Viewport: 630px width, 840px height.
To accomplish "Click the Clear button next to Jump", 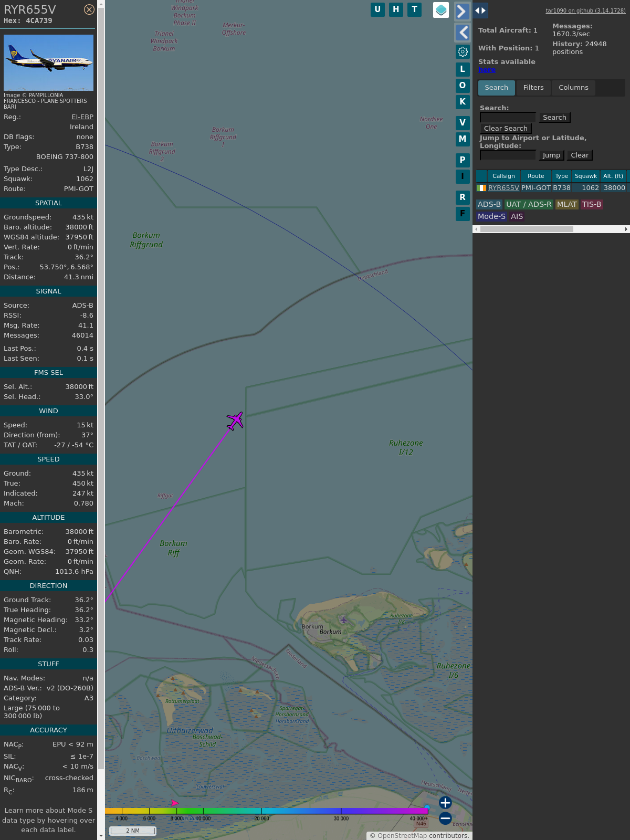I will tap(580, 155).
